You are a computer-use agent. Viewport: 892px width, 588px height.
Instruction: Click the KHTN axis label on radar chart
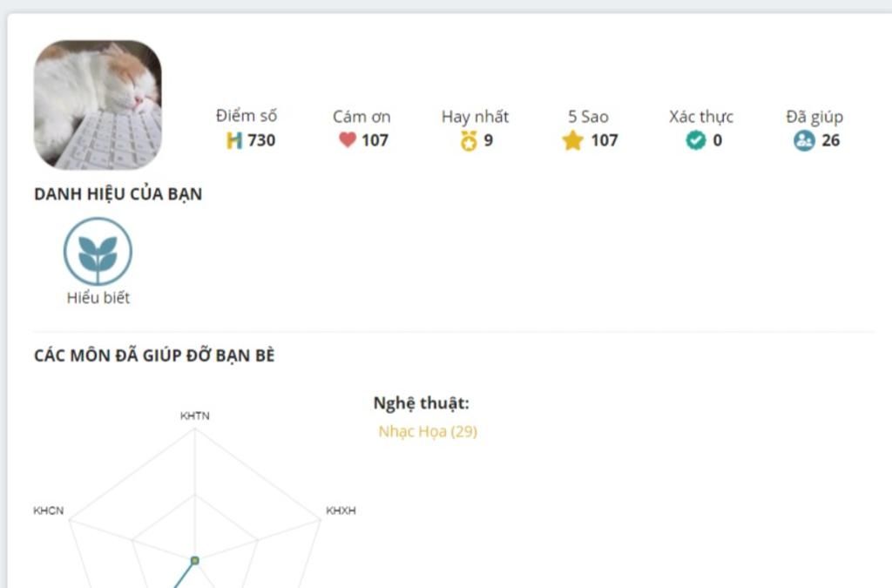195,416
